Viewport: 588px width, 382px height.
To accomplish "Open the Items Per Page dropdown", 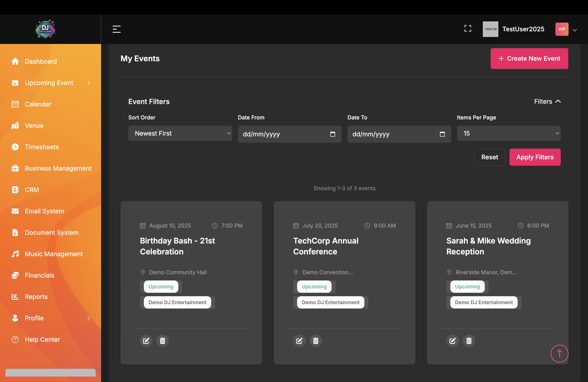I will point(509,133).
